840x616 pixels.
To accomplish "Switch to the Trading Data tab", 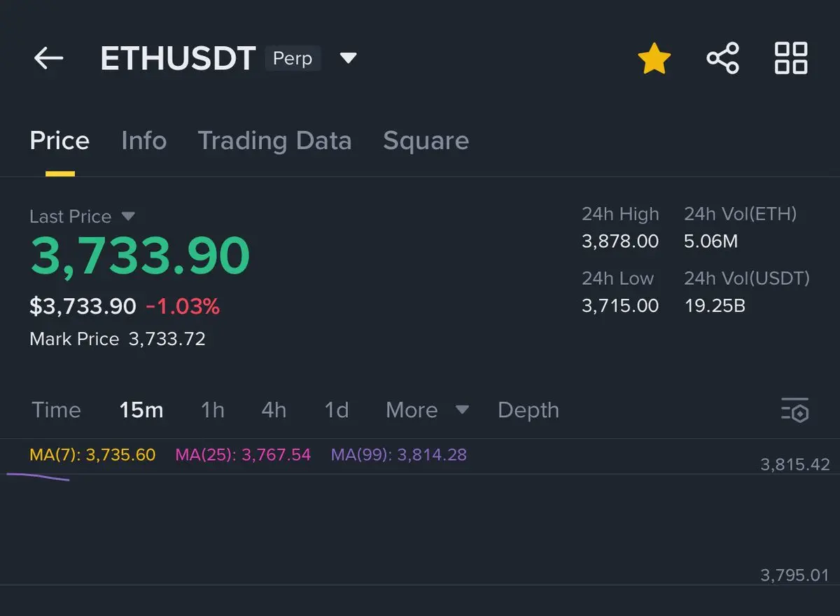I will click(274, 141).
